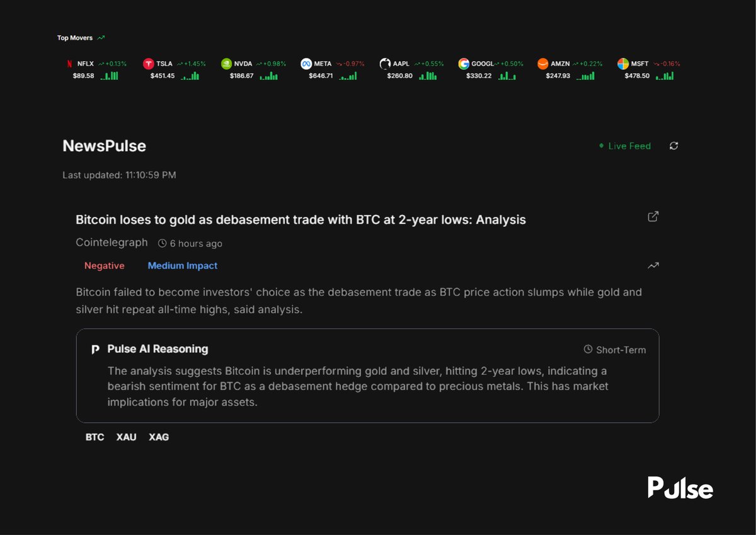756x535 pixels.
Task: Click the Top Movers heading
Action: tap(75, 38)
